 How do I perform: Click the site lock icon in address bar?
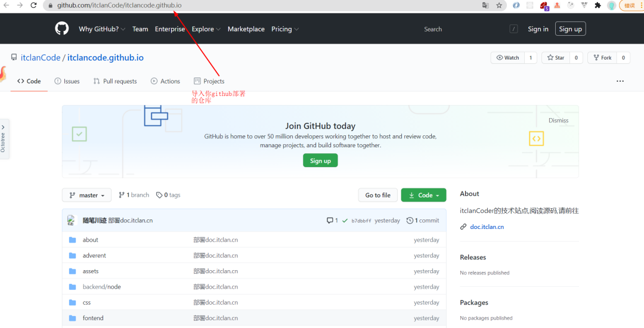pos(51,5)
